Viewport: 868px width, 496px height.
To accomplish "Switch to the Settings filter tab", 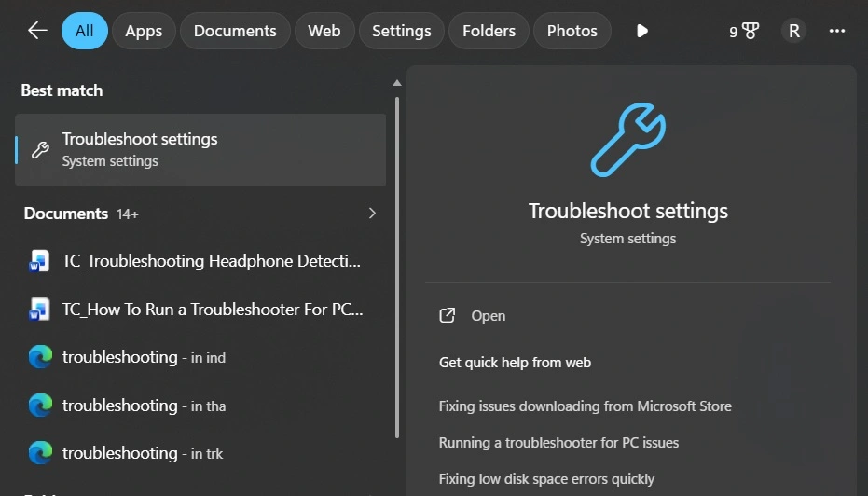I will 401,31.
